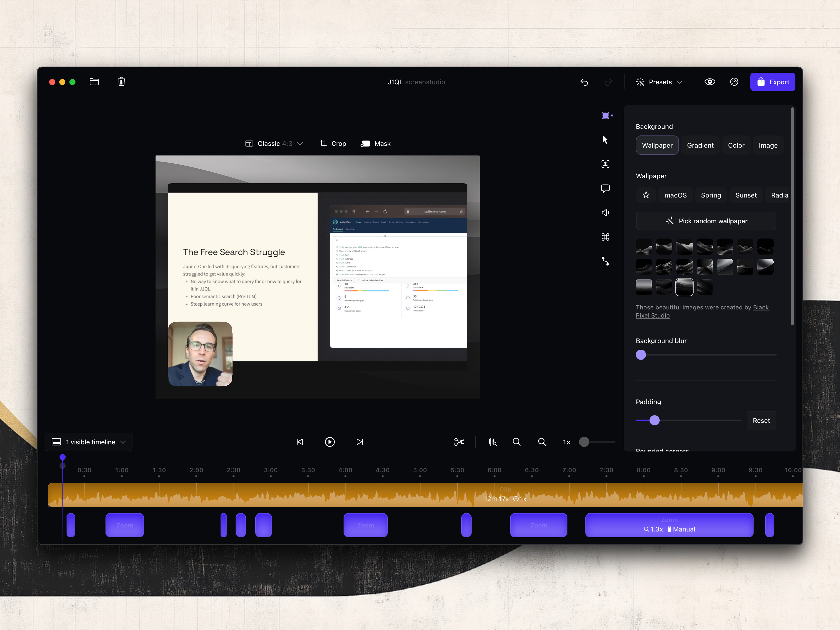Click the undo arrow

(584, 82)
